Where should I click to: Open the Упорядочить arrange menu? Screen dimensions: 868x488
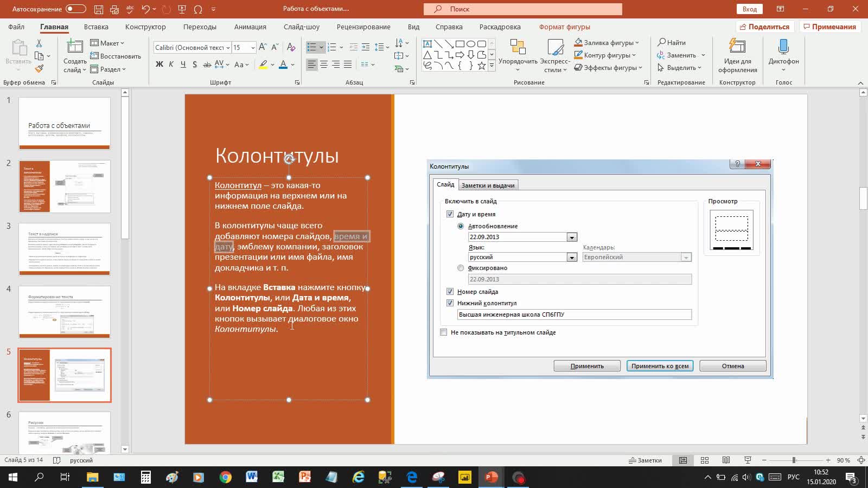(518, 56)
